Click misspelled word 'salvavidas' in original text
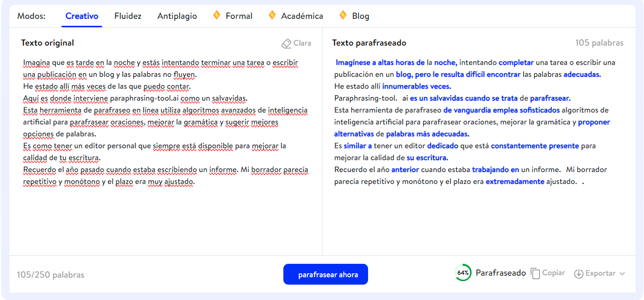The image size is (644, 300). coord(230,98)
